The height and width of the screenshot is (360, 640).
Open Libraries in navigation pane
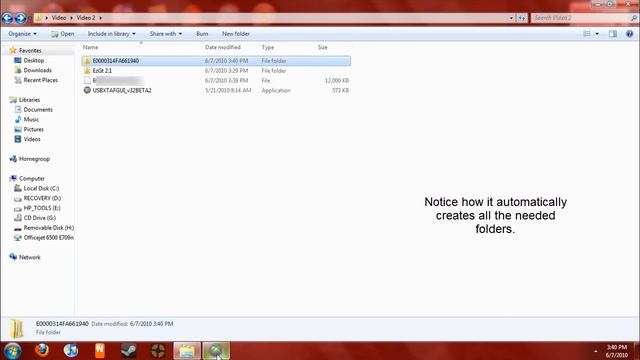tap(29, 100)
